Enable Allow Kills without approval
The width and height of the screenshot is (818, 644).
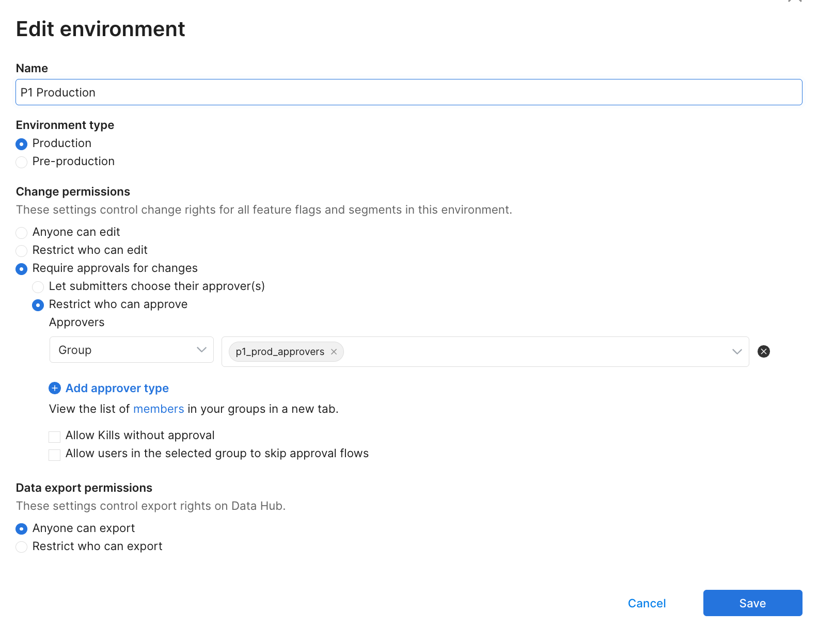pos(55,437)
